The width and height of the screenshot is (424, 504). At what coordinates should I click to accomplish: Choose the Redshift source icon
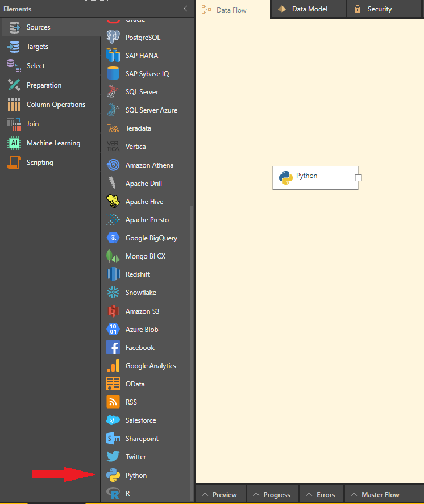(113, 274)
